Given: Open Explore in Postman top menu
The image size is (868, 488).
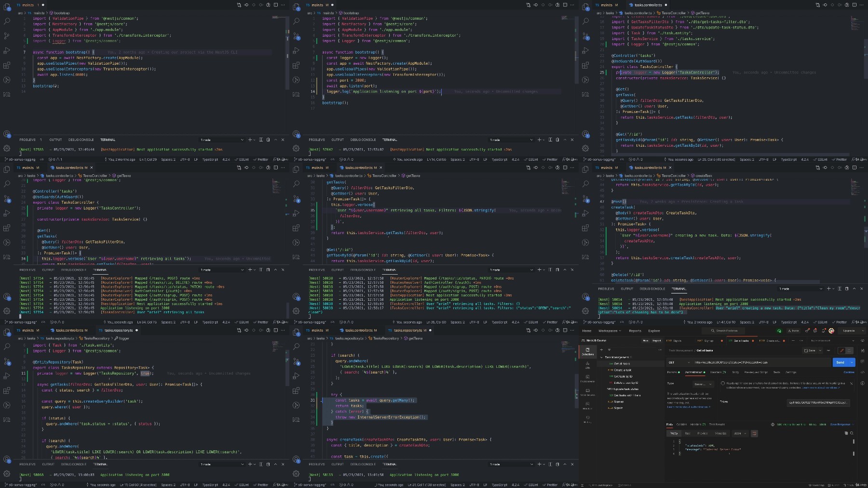Looking at the screenshot, I should coord(654,331).
